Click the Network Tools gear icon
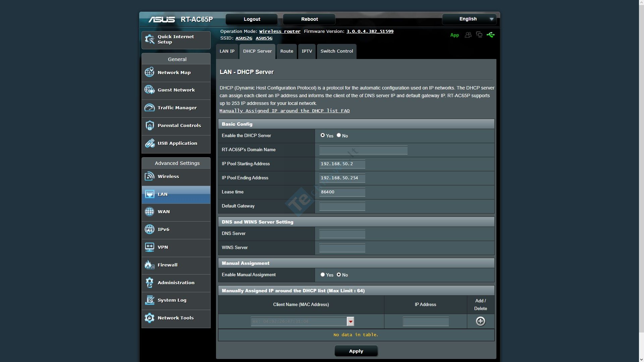This screenshot has width=644, height=362. click(150, 318)
